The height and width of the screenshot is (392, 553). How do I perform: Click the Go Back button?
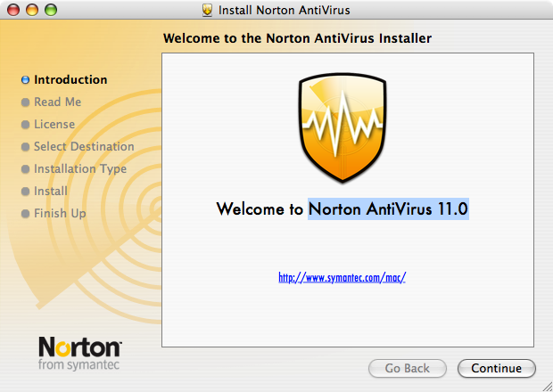pos(408,369)
